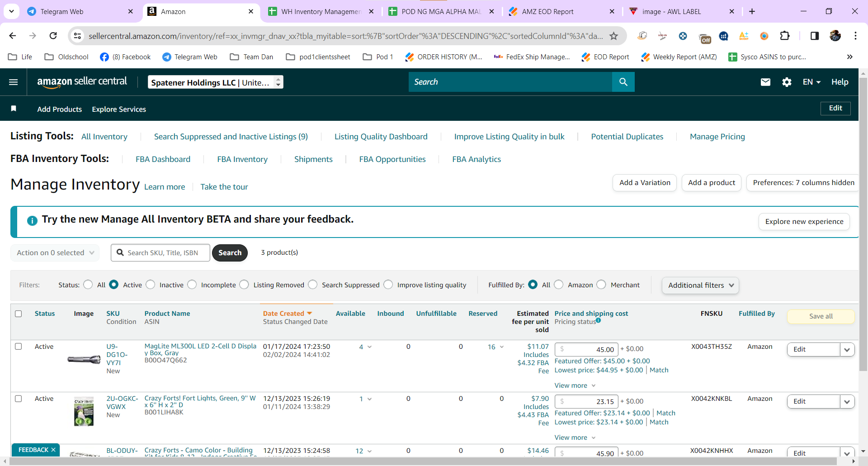
Task: Click the site information icon in address bar
Action: coord(78,36)
